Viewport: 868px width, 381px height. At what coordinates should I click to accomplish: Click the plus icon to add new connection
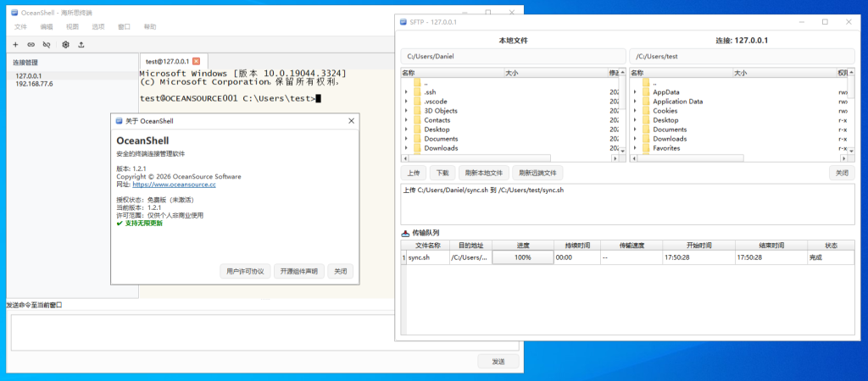[x=15, y=45]
